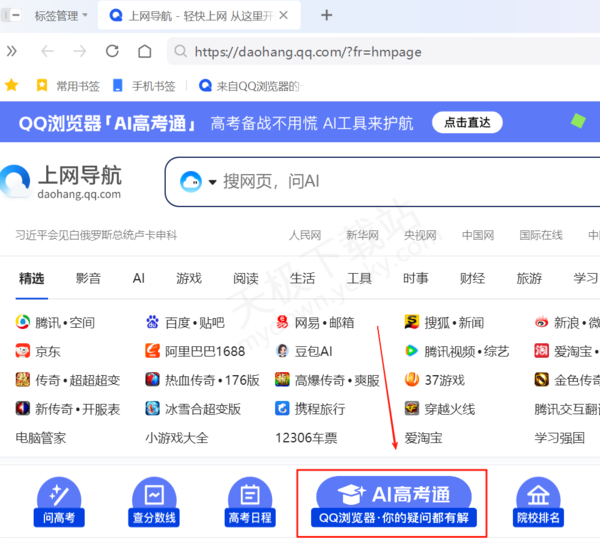Viewport: 600px width, 545px height.
Task: Click the 查分数线 shortcut icon
Action: (x=154, y=502)
